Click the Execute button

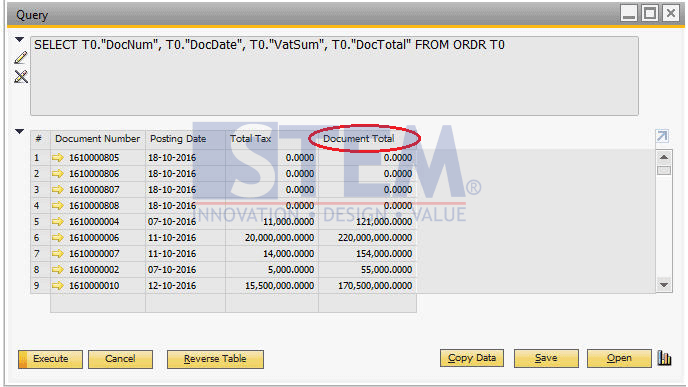point(50,359)
